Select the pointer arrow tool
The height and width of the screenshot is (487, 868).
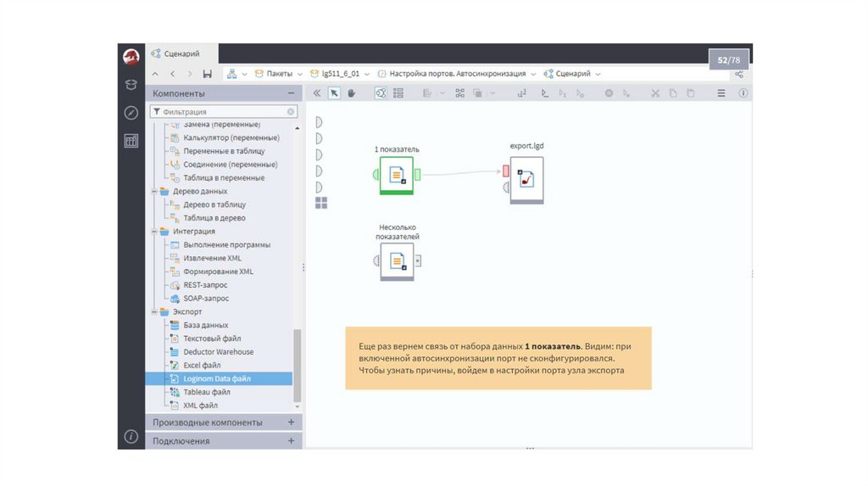(x=334, y=93)
